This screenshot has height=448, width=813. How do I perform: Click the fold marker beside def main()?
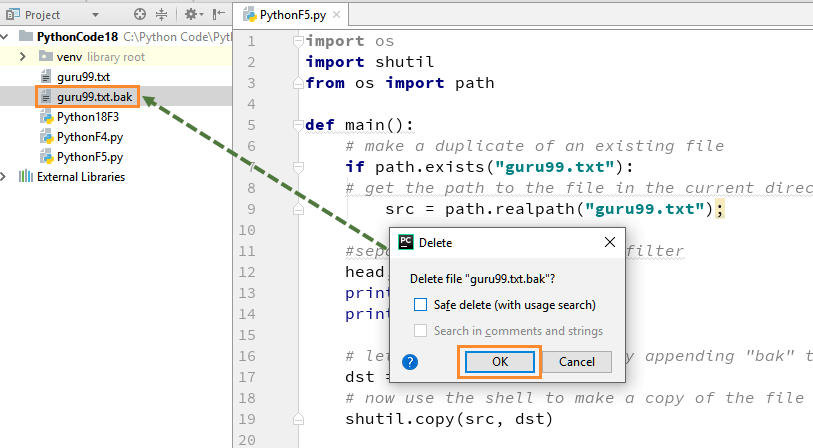click(298, 125)
